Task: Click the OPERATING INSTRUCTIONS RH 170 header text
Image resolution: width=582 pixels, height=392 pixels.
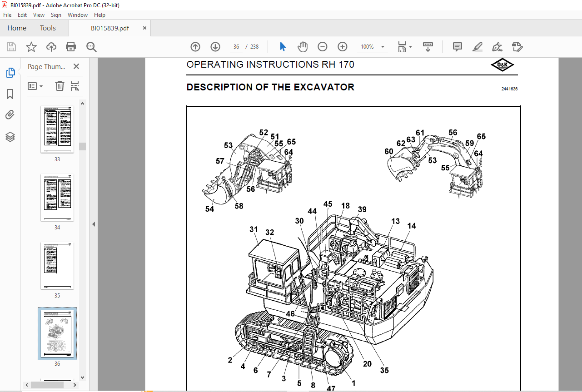Action: [270, 65]
